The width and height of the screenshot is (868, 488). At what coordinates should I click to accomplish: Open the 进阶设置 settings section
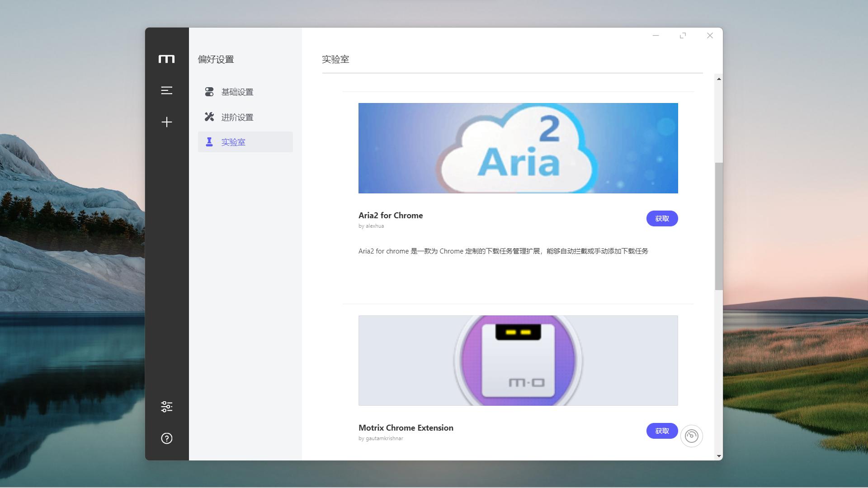[237, 117]
